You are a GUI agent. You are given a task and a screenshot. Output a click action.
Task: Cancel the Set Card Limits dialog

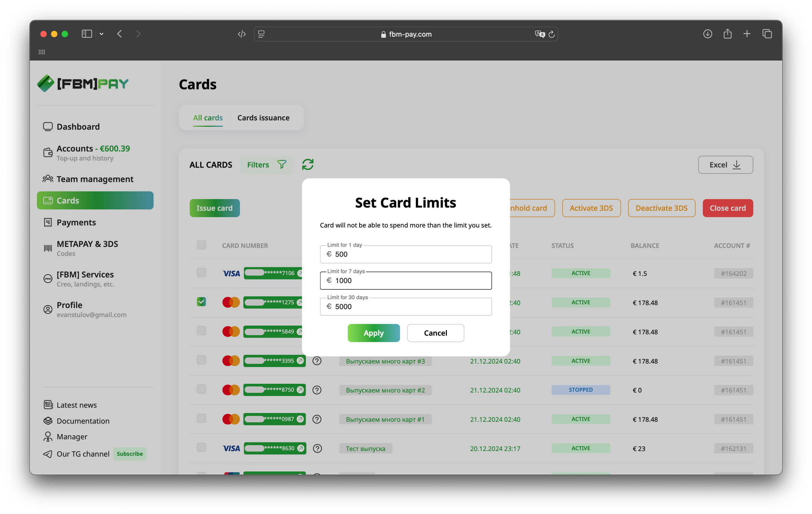pos(435,333)
